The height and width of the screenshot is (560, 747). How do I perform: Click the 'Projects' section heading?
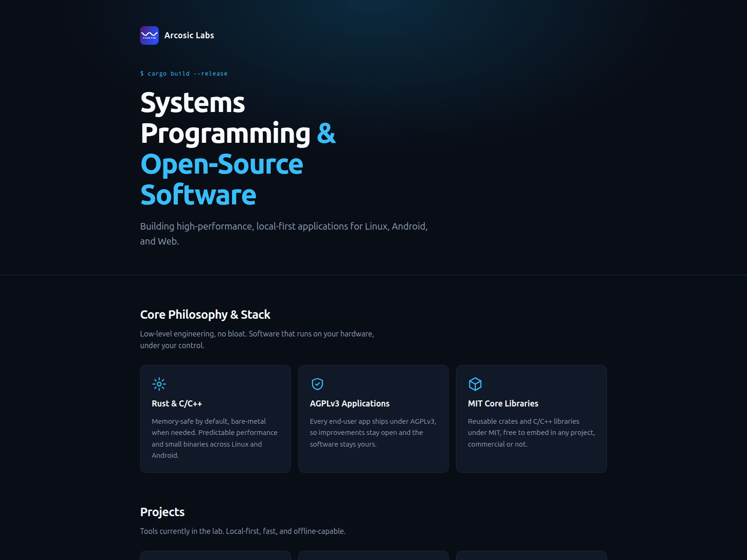[x=162, y=512]
